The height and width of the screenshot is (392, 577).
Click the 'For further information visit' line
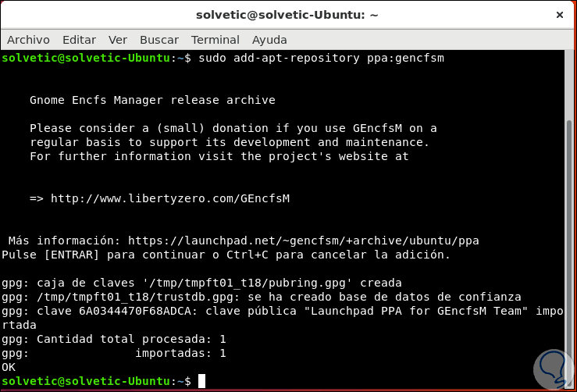[219, 156]
